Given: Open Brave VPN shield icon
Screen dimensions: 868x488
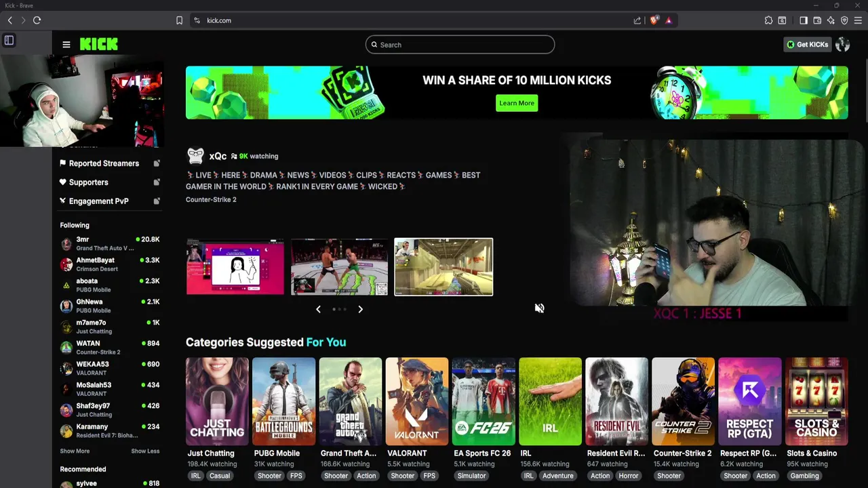Looking at the screenshot, I should click(844, 20).
